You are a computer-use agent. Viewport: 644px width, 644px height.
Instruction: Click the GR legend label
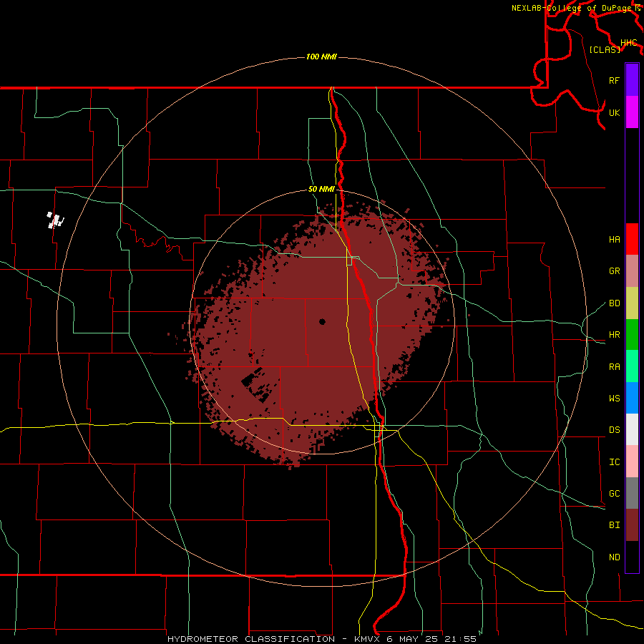614,271
